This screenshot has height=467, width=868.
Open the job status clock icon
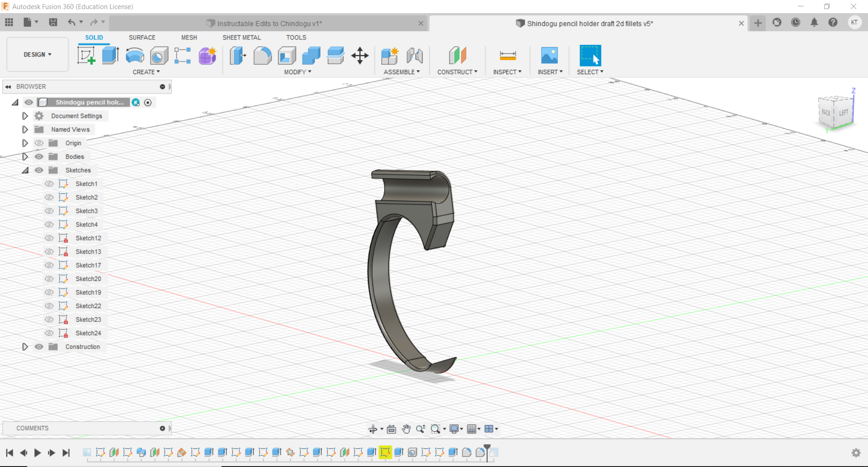796,23
